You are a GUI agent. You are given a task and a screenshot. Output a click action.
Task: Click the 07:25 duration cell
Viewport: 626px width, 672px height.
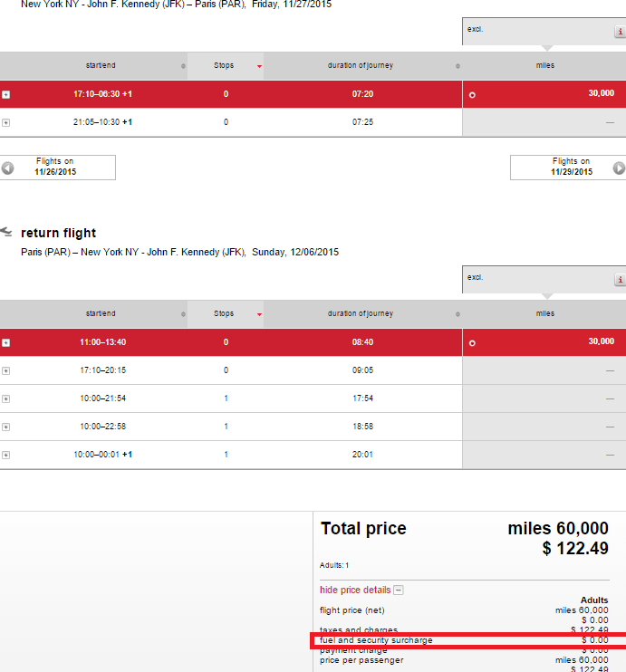(x=362, y=122)
